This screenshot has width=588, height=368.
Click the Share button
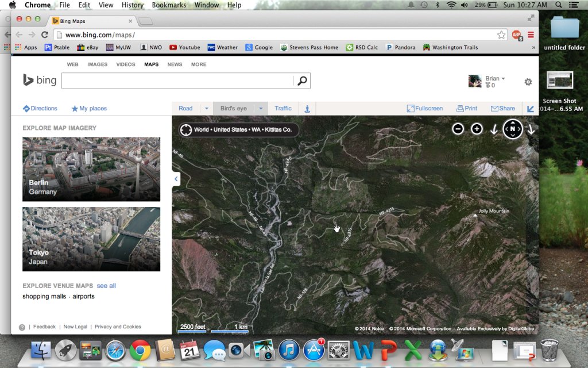pyautogui.click(x=503, y=108)
